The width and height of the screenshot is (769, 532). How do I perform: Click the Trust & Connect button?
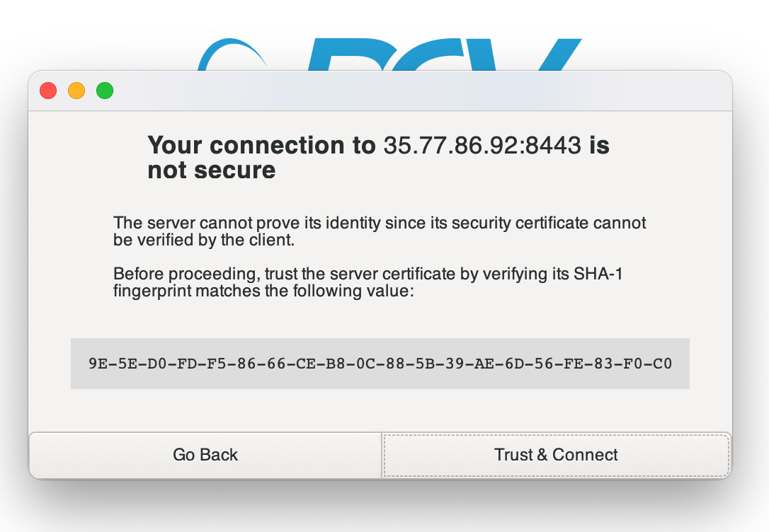tap(556, 455)
